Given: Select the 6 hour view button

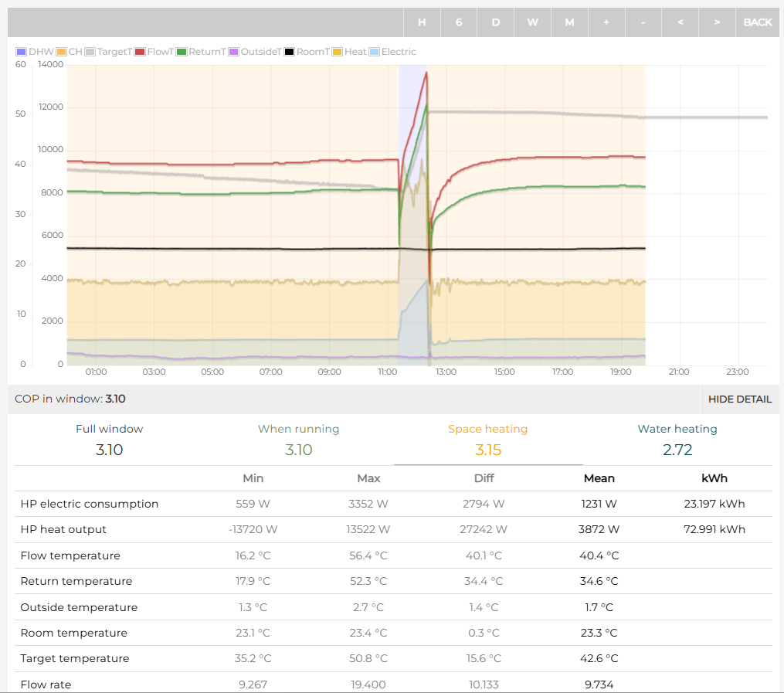Looking at the screenshot, I should 459,22.
